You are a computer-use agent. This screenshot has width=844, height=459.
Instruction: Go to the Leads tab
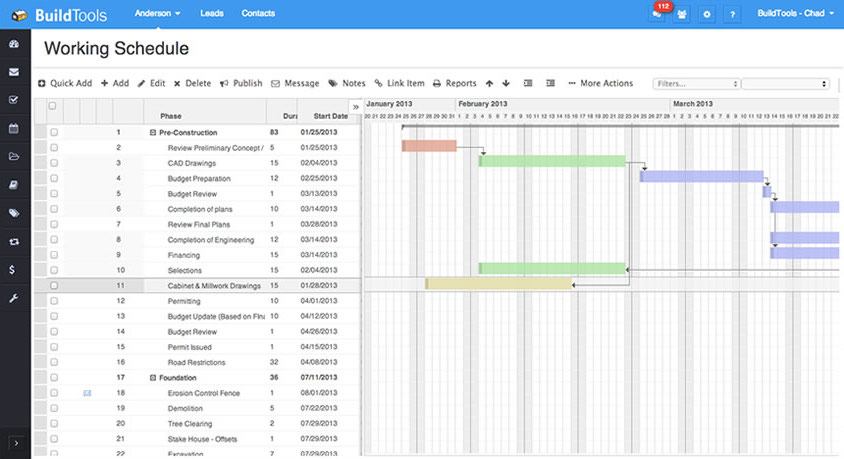point(211,14)
